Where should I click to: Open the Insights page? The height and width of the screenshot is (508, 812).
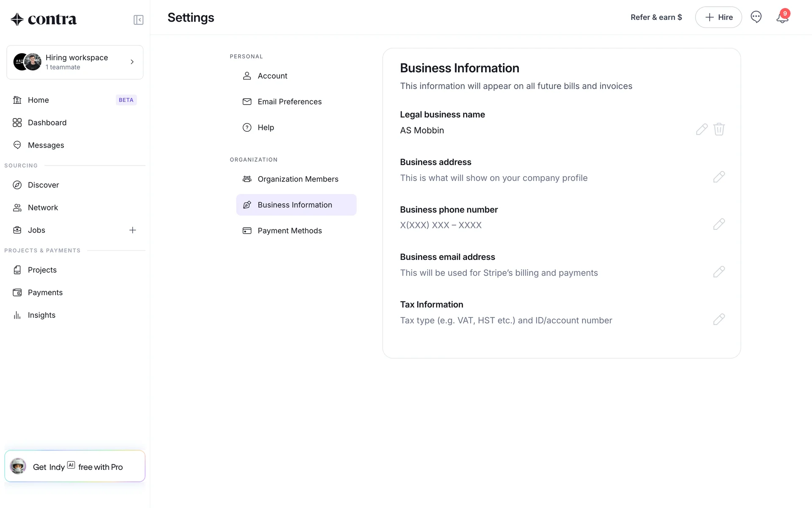coord(41,315)
